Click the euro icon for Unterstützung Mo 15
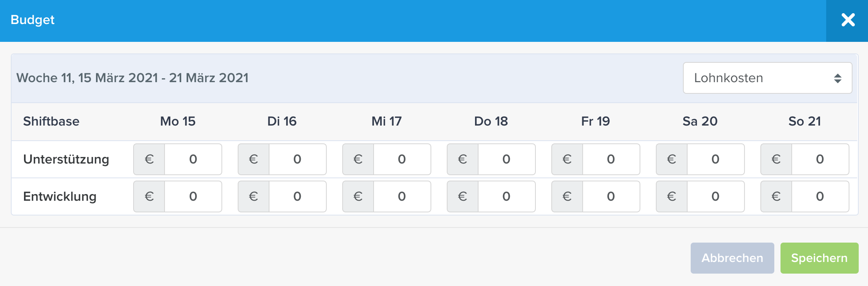This screenshot has height=286, width=868. (149, 159)
